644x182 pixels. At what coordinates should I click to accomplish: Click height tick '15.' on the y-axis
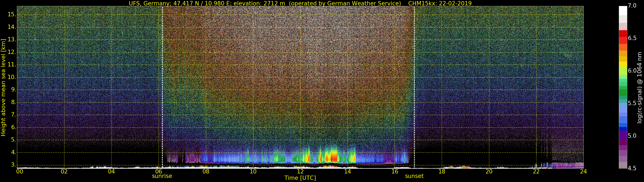tap(12, 15)
